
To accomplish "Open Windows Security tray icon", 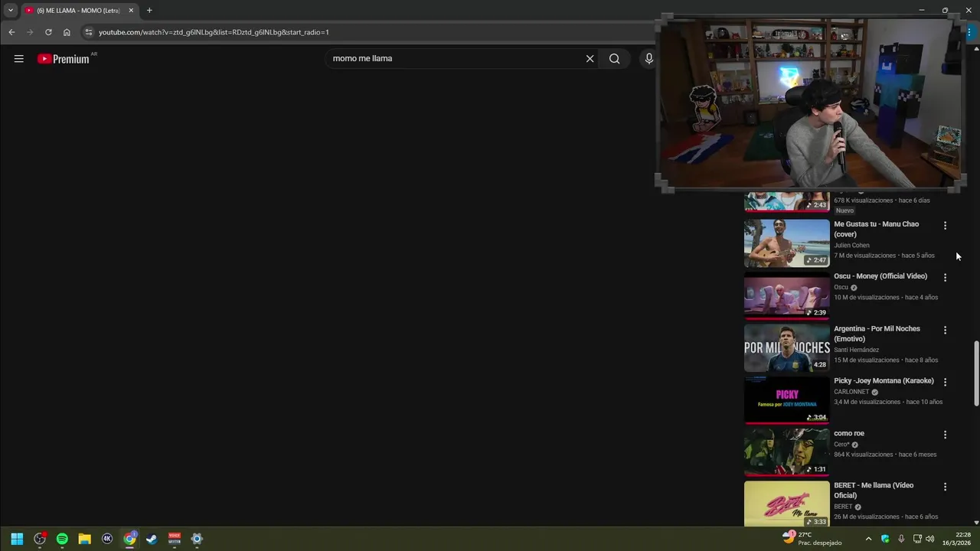I will pos(885,539).
